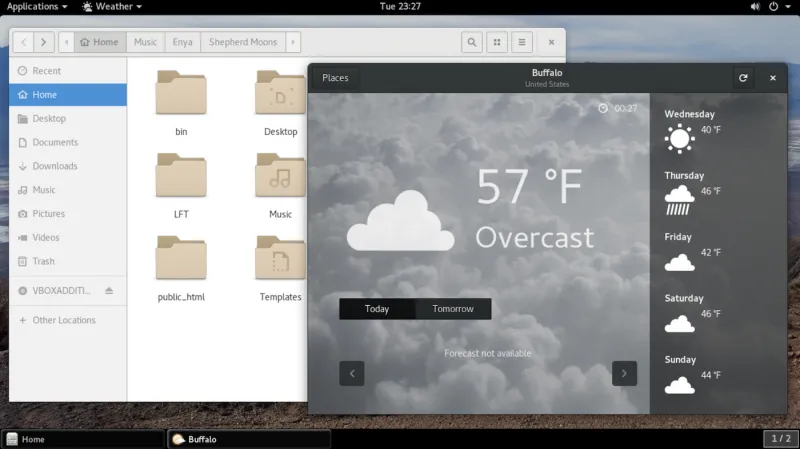800x449 pixels.
Task: Open Places in the Weather window
Action: [335, 78]
